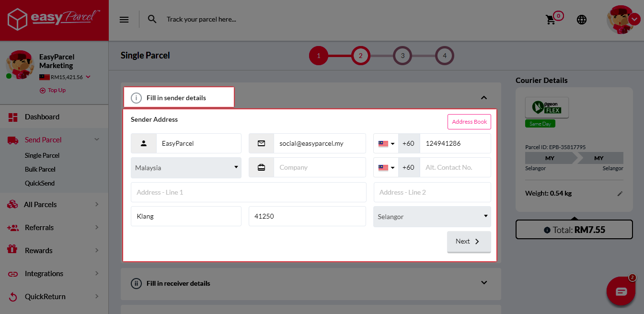Expand the QuickReturn menu
The height and width of the screenshot is (314, 644).
click(97, 296)
